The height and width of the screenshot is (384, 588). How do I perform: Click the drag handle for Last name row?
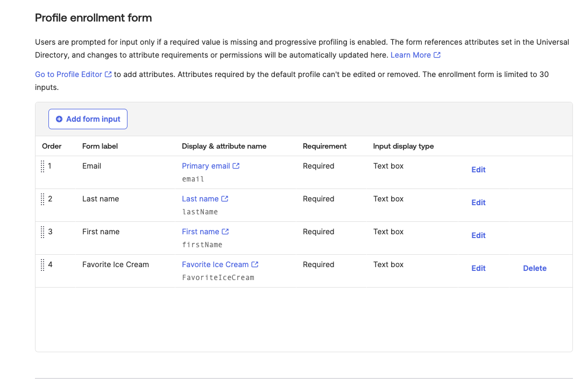point(42,199)
